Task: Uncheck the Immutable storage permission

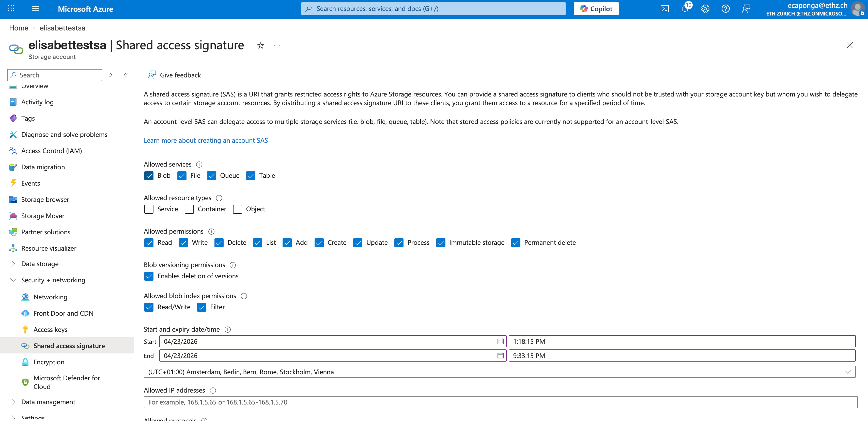Action: 441,242
